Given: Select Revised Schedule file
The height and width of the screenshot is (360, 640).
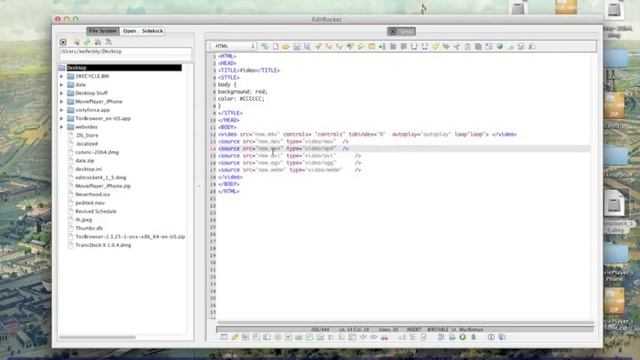Looking at the screenshot, I should pos(96,211).
